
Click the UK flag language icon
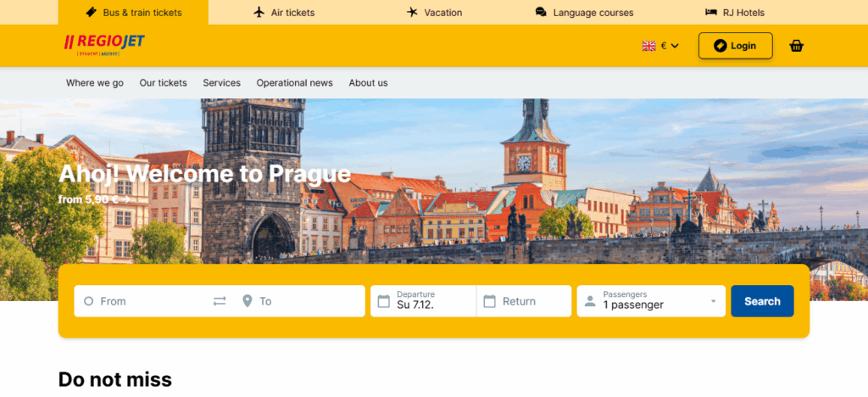pos(649,46)
